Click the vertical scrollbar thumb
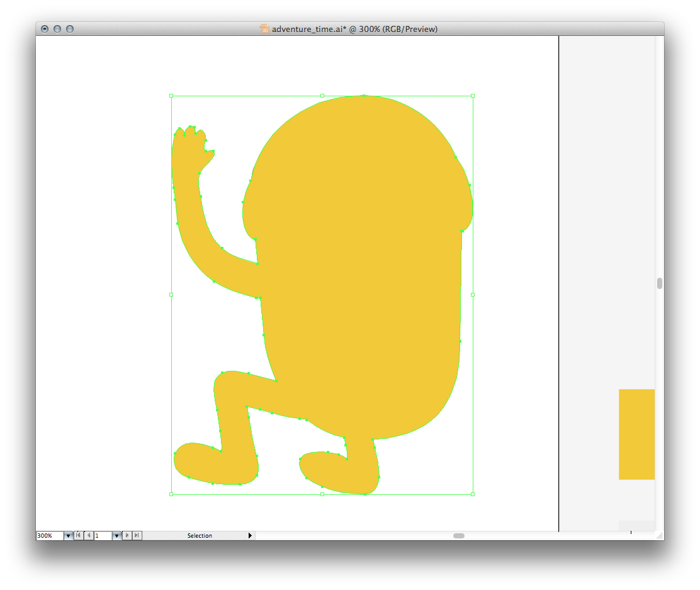 (660, 283)
